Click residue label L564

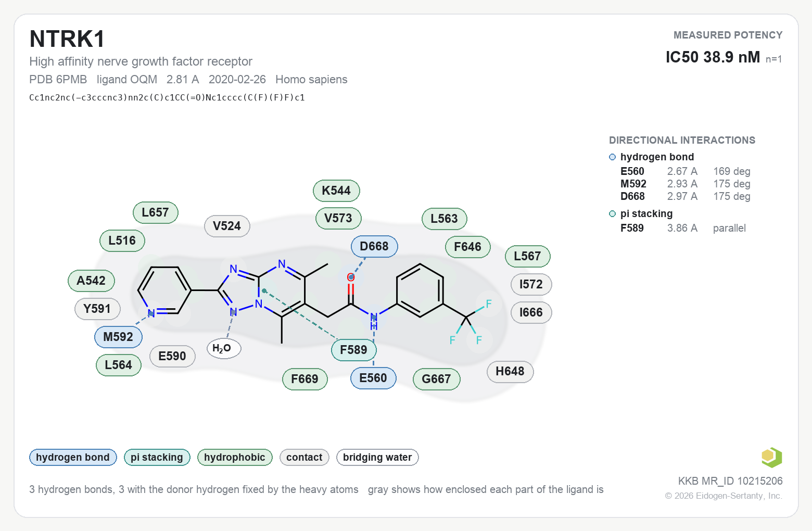(118, 365)
